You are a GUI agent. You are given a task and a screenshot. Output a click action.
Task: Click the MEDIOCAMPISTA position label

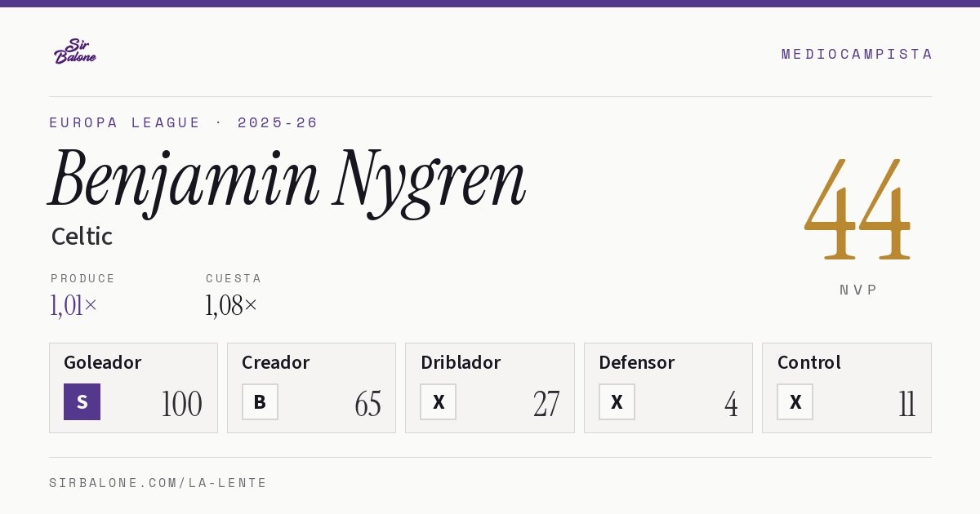857,54
